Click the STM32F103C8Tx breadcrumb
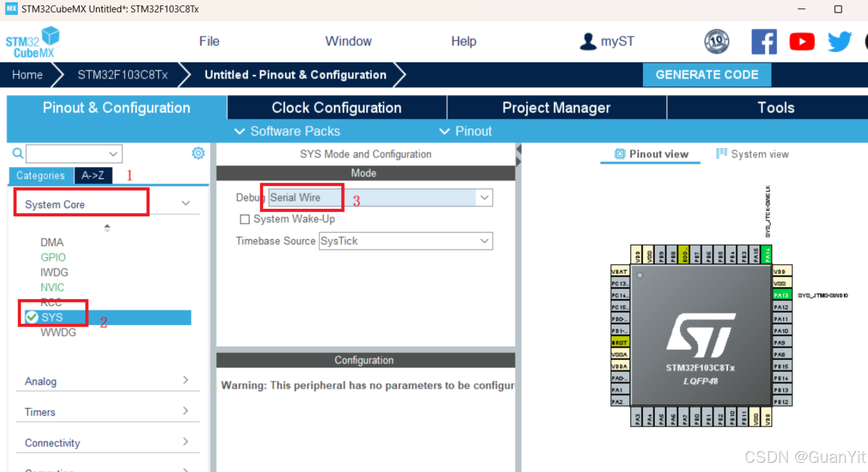 (122, 75)
